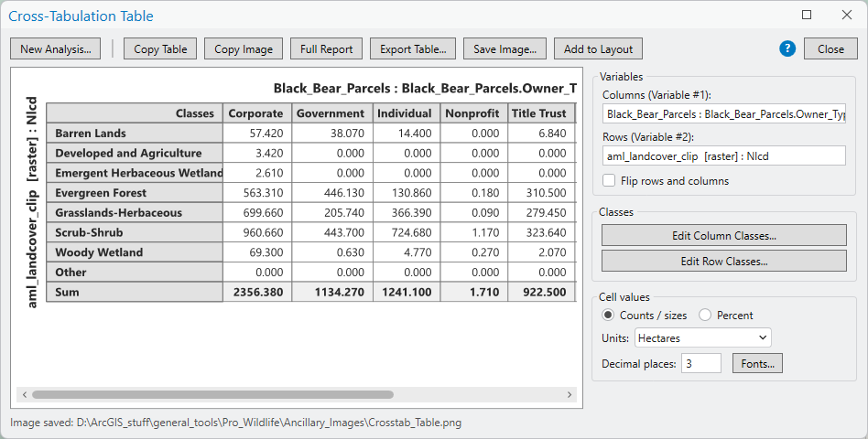
Task: Click the Image saved status path text
Action: click(236, 423)
